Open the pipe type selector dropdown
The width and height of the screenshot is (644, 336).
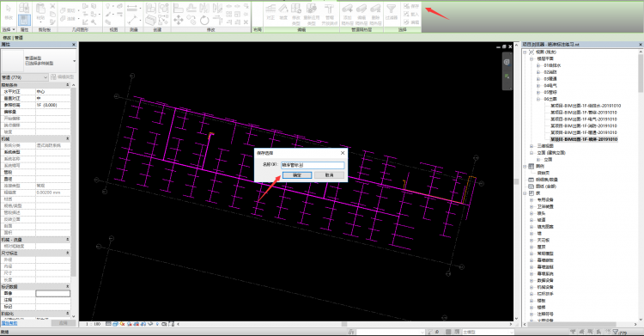[39, 61]
